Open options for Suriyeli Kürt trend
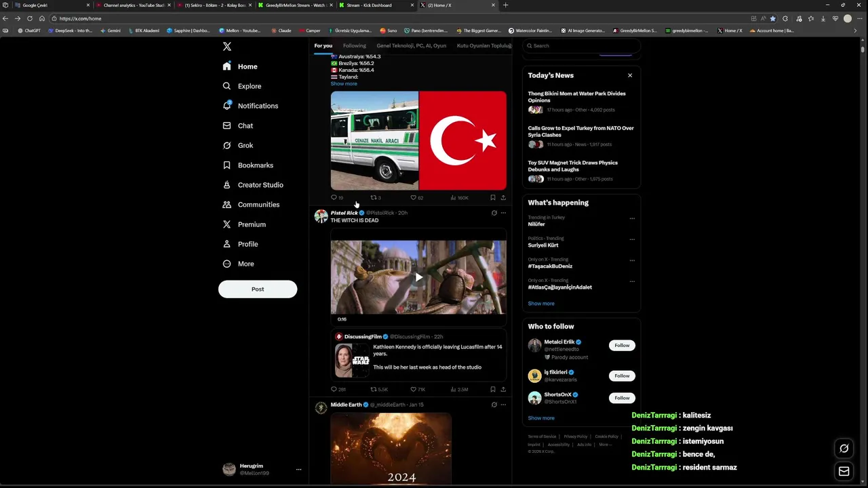Image resolution: width=868 pixels, height=488 pixels. [632, 239]
